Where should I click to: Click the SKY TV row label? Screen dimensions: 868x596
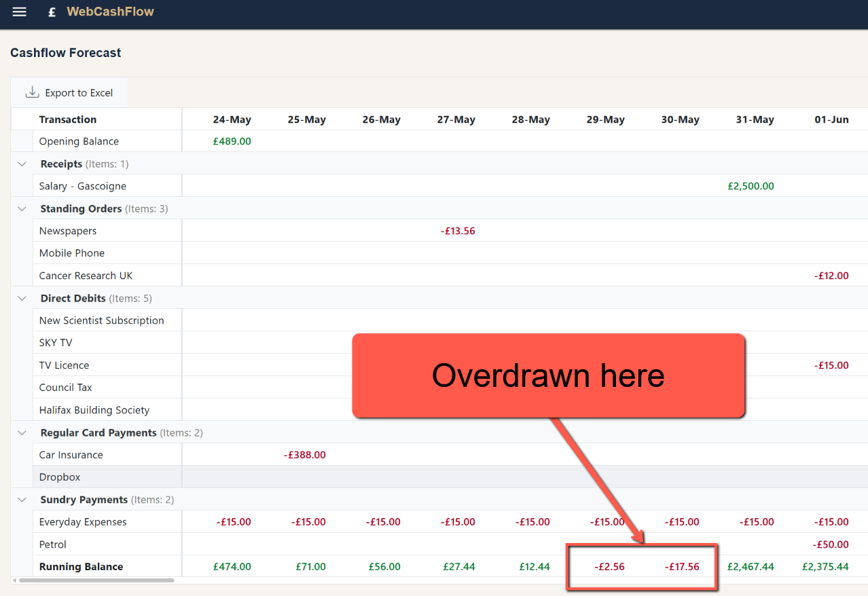point(56,343)
